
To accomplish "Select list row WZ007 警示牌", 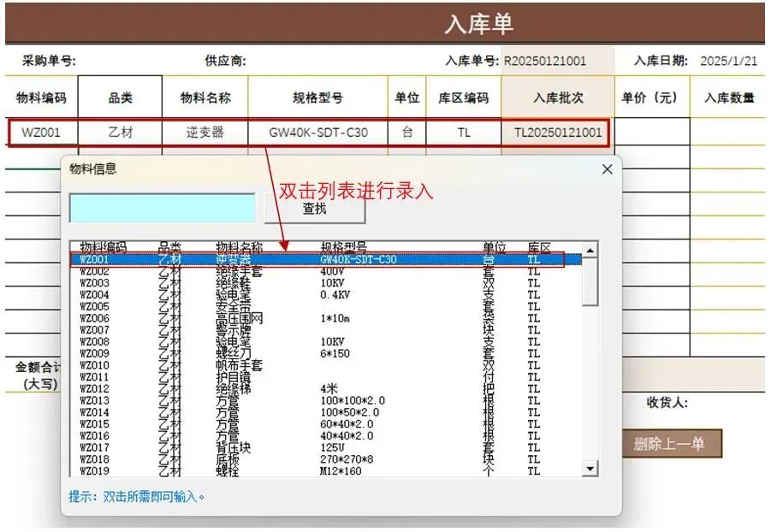I will pos(325,330).
